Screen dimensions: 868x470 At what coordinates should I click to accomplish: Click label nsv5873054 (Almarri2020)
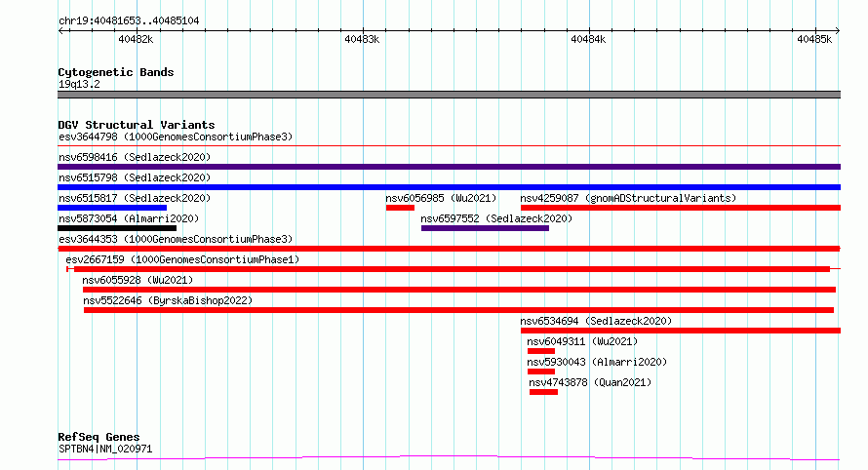point(129,218)
